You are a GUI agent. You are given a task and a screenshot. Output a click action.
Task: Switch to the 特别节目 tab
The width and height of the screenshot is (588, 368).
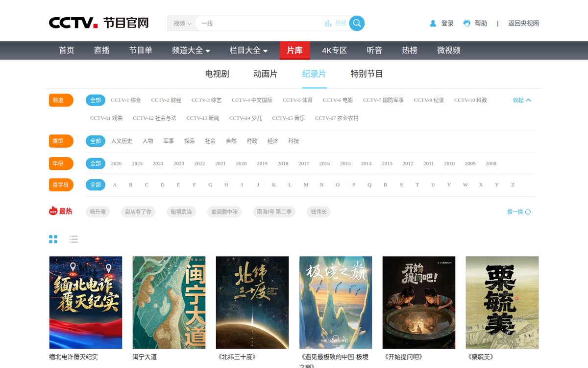[x=367, y=74]
